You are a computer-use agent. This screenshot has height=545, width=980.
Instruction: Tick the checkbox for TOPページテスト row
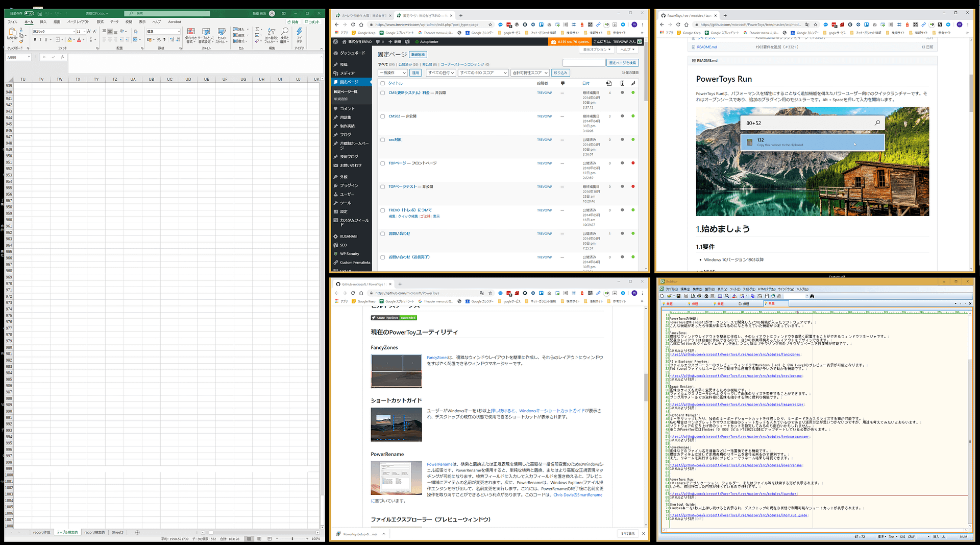pos(383,187)
